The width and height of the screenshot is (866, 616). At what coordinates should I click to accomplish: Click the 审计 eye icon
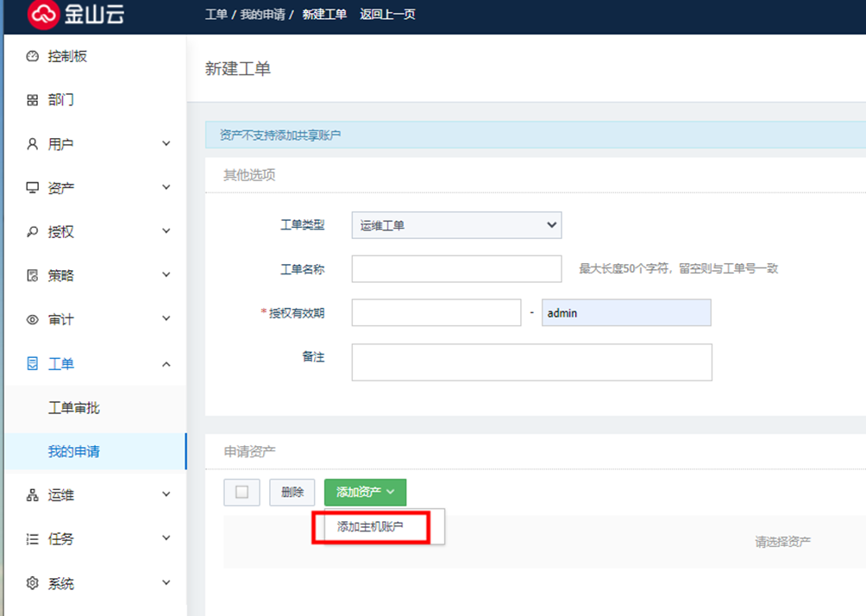(33, 320)
